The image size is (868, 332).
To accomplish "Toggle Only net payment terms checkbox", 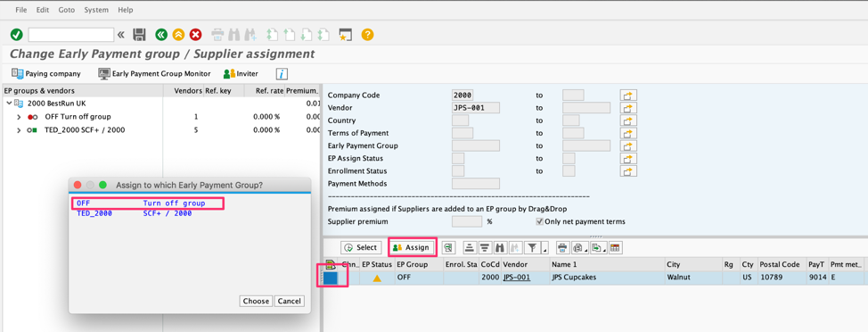I will (539, 221).
